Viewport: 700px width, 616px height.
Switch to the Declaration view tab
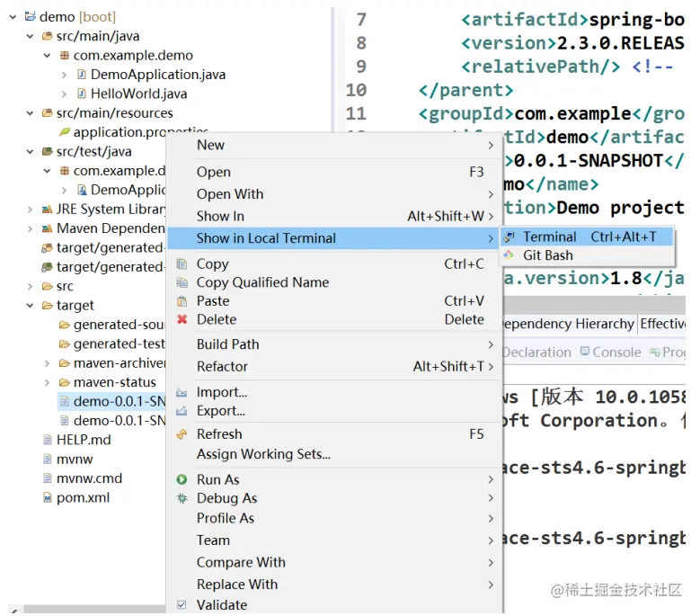536,352
